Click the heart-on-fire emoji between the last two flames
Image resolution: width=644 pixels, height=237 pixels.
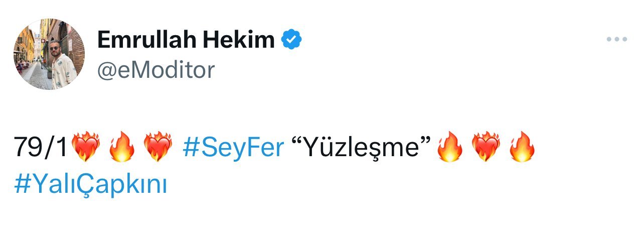tap(486, 148)
